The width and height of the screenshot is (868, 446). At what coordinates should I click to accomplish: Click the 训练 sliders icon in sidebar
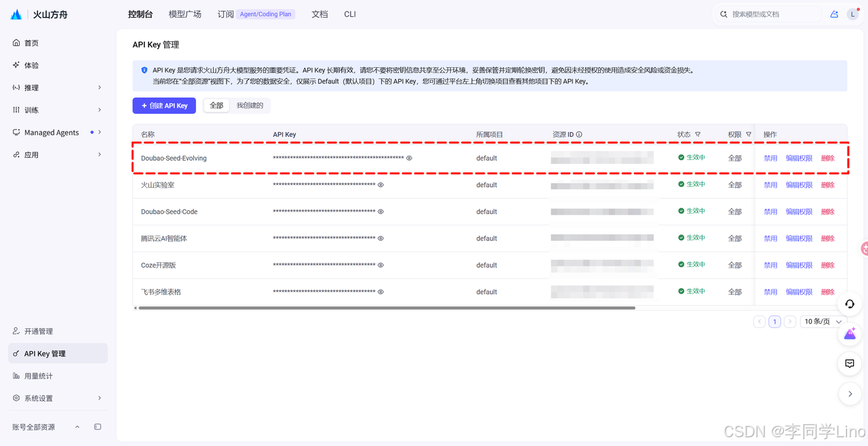[16, 110]
